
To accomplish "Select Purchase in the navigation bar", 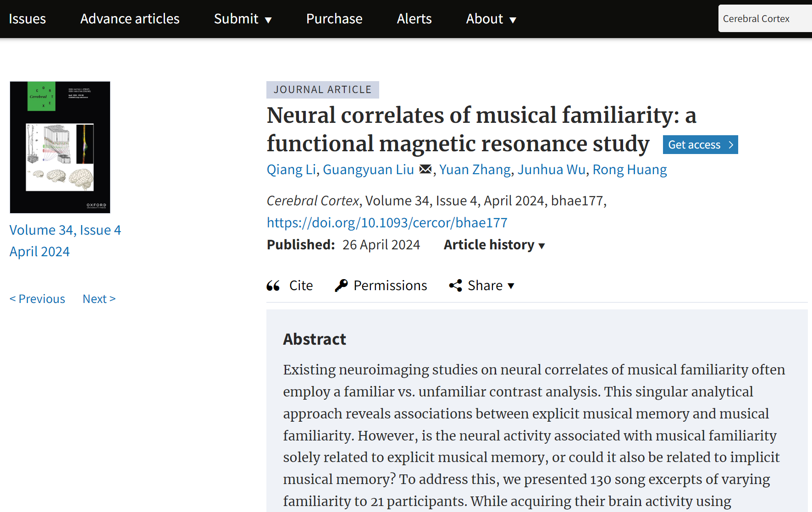I will pyautogui.click(x=334, y=19).
